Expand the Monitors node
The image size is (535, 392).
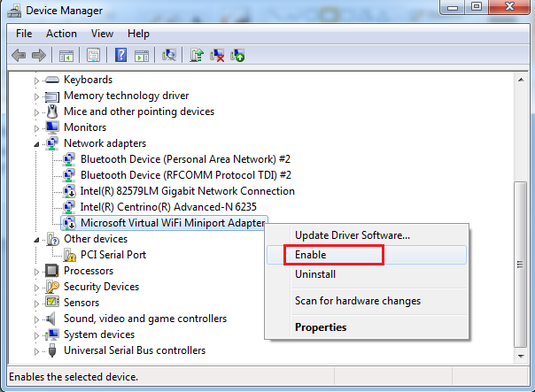coord(36,128)
